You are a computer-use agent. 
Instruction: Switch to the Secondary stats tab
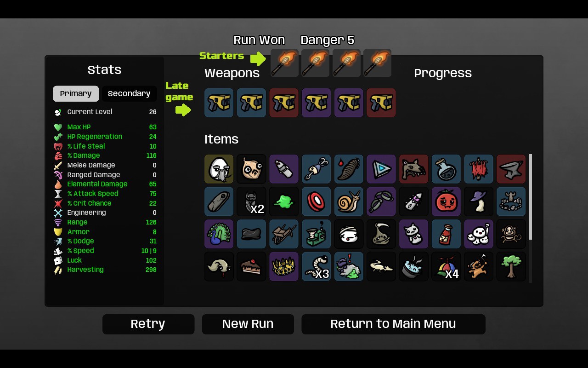[129, 93]
